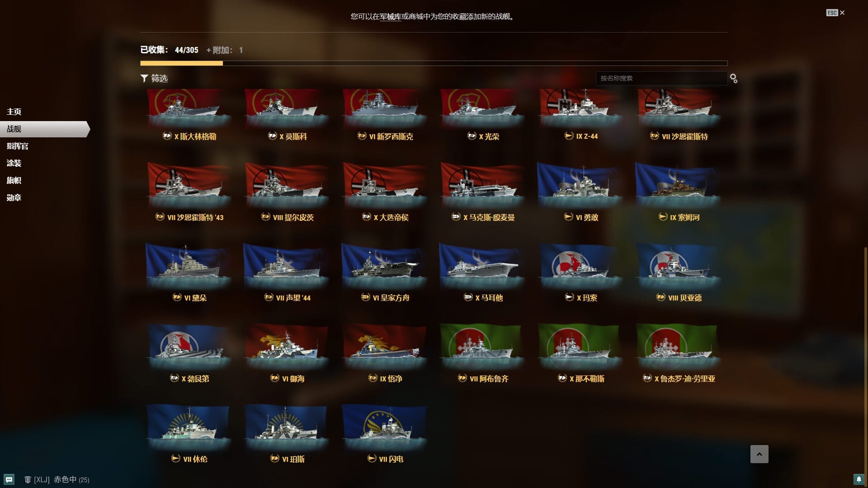Viewport: 868px width, 488px height.
Task: Click the 军械库 link
Action: (x=391, y=17)
